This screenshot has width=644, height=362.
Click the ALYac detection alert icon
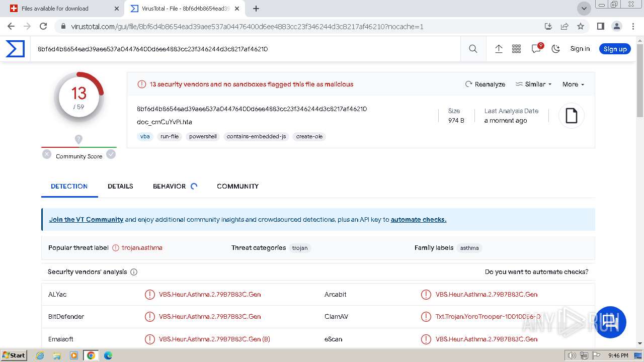click(x=150, y=295)
